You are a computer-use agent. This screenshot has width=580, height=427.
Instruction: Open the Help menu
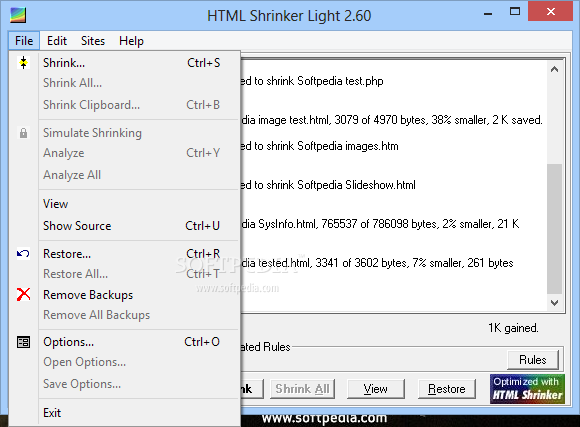pyautogui.click(x=131, y=41)
